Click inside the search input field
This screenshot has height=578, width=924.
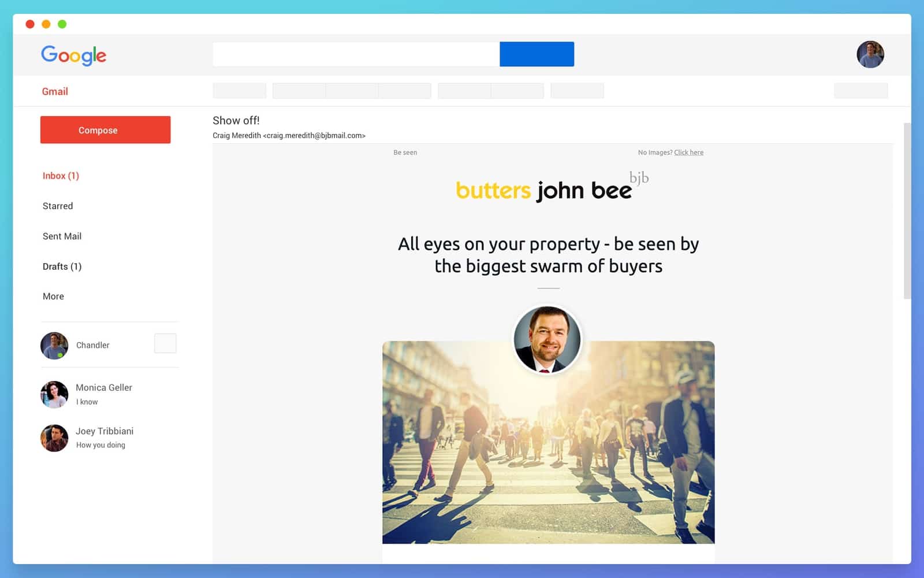(x=355, y=54)
